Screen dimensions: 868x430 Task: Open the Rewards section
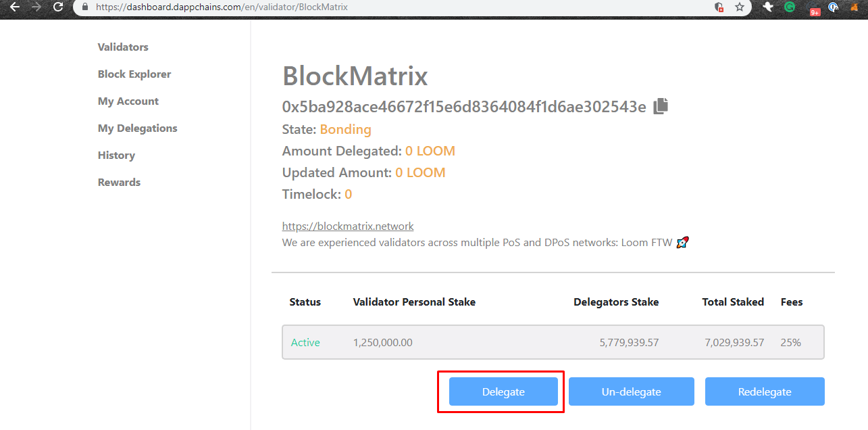click(x=118, y=182)
